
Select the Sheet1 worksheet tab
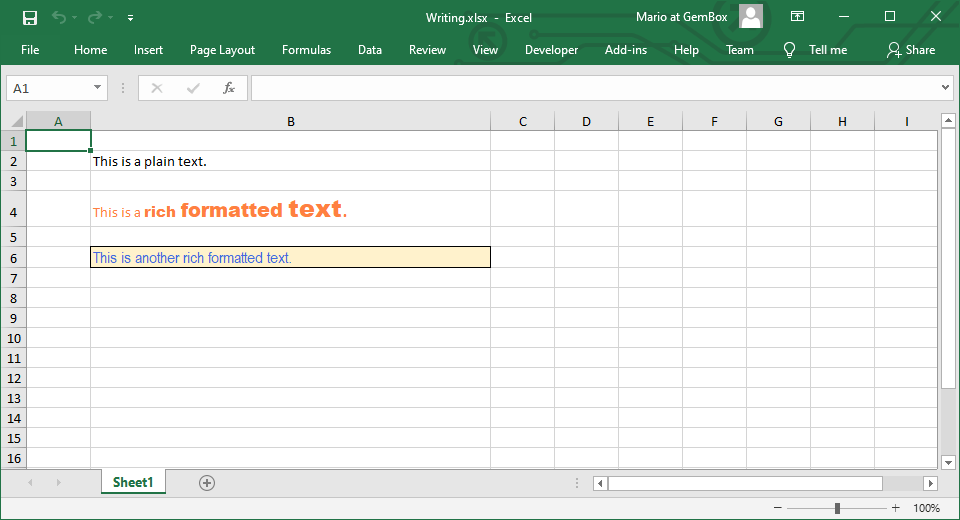tap(133, 482)
